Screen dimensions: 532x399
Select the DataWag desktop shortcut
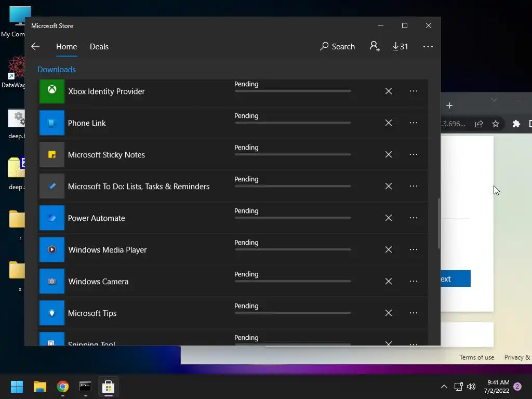(x=14, y=72)
